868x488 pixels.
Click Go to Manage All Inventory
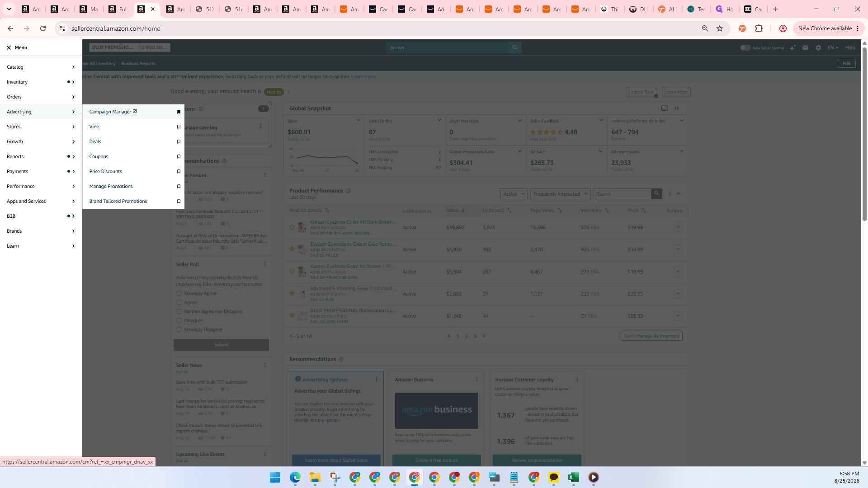(651, 336)
